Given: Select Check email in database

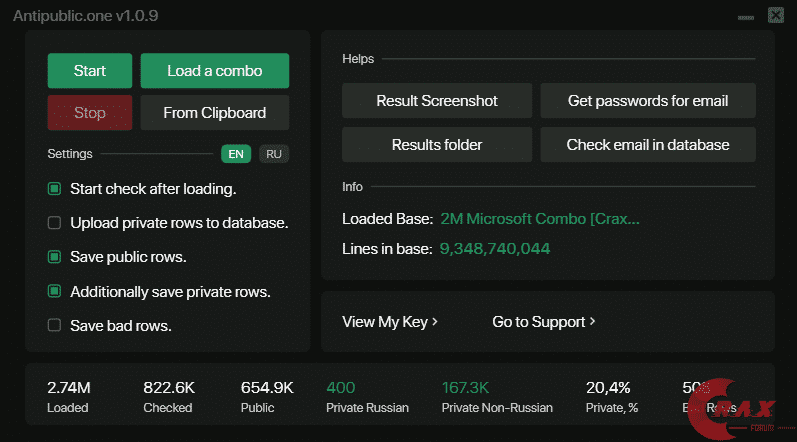Looking at the screenshot, I should pos(647,145).
